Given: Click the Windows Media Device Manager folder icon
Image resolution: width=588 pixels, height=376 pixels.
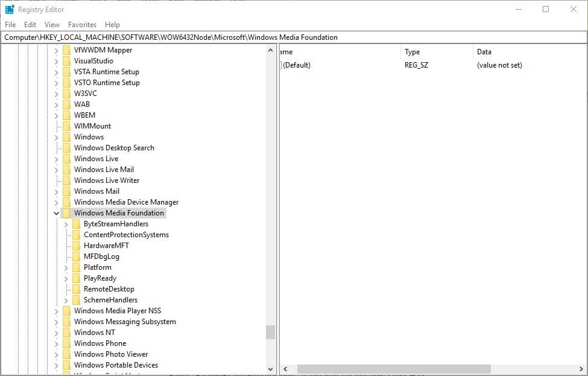Looking at the screenshot, I should coord(66,202).
